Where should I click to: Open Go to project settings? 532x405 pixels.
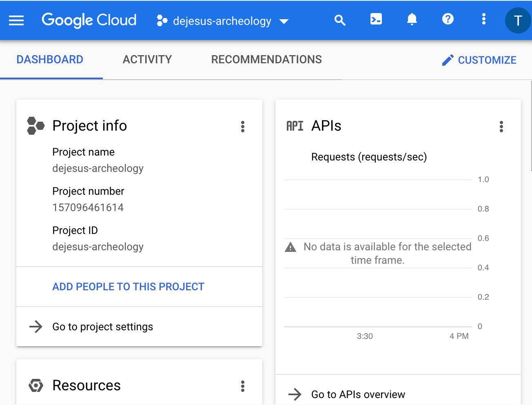coord(102,327)
